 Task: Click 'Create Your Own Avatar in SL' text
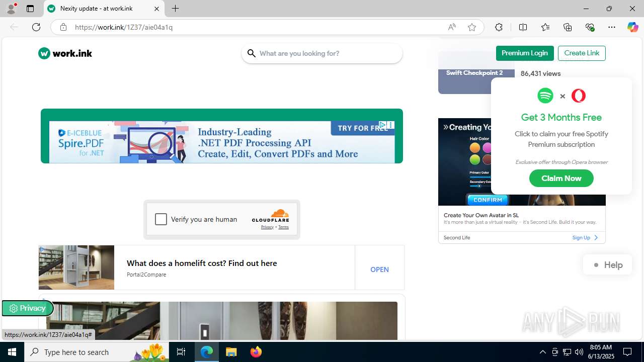click(x=481, y=215)
